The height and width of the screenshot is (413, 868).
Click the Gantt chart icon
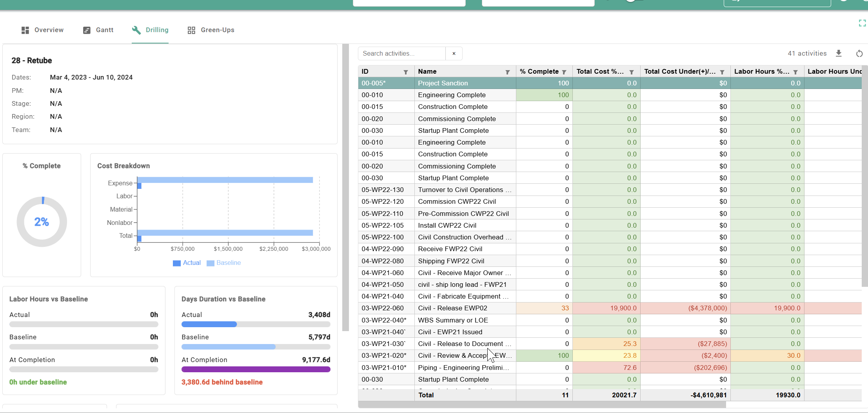click(x=86, y=29)
